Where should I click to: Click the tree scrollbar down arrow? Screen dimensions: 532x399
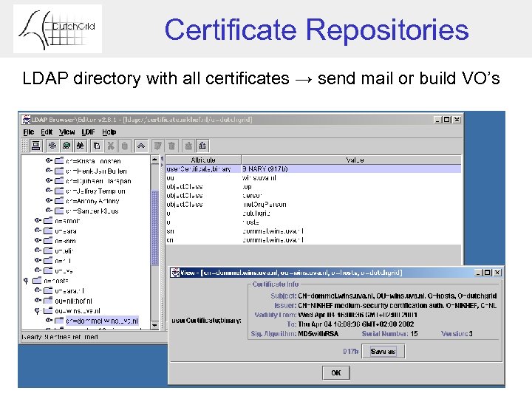point(154,325)
